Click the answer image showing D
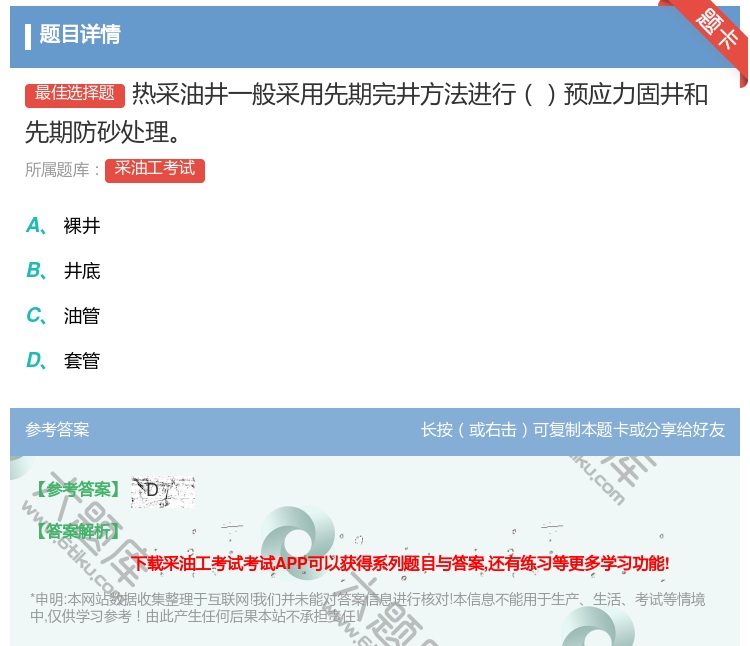Viewport: 750px width, 646px height. click(163, 492)
